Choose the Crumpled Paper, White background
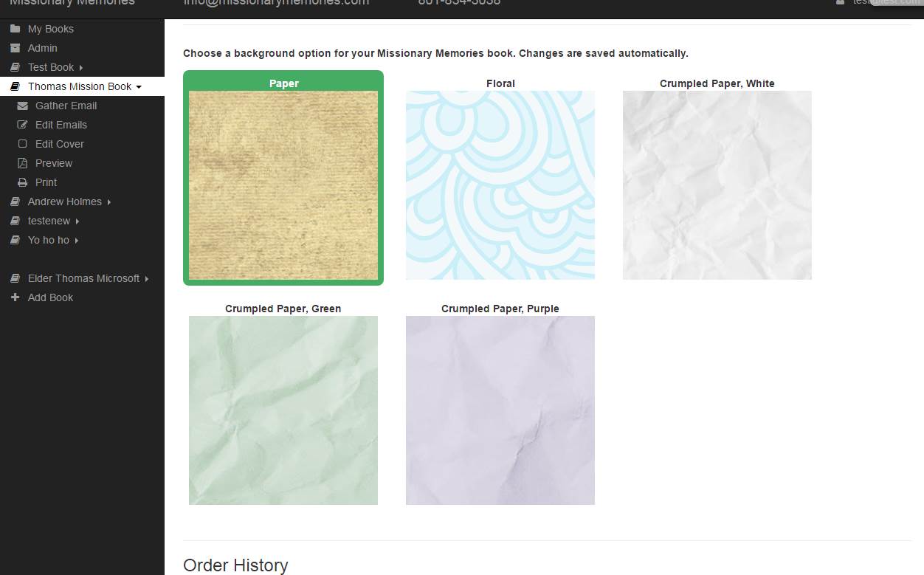The width and height of the screenshot is (924, 575). (717, 185)
